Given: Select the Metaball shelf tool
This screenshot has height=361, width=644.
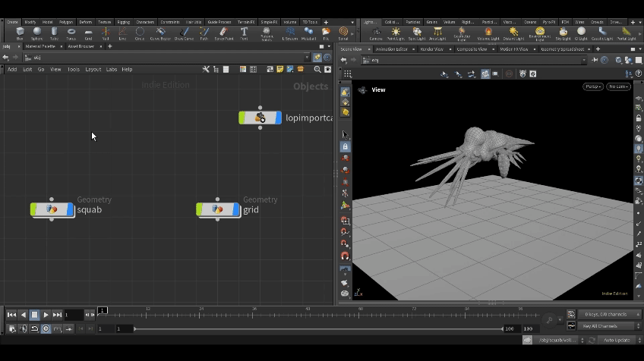Looking at the screenshot, I should click(x=308, y=33).
